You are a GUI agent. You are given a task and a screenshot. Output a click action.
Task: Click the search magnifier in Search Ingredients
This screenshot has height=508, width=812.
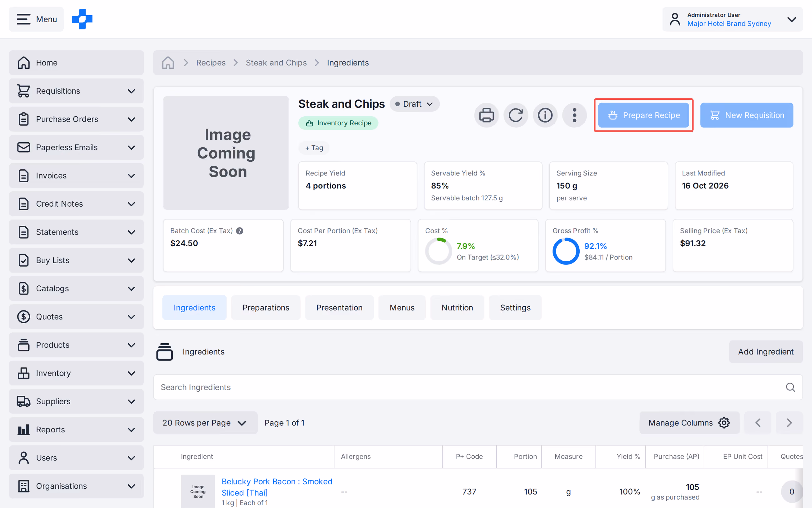(790, 387)
